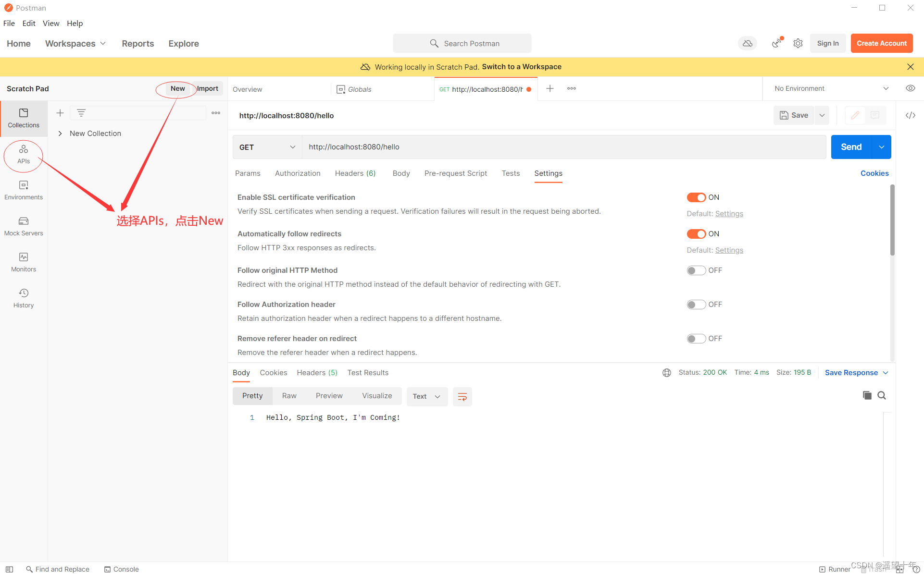Copy the response body to clipboard
The width and height of the screenshot is (924, 574).
[867, 395]
